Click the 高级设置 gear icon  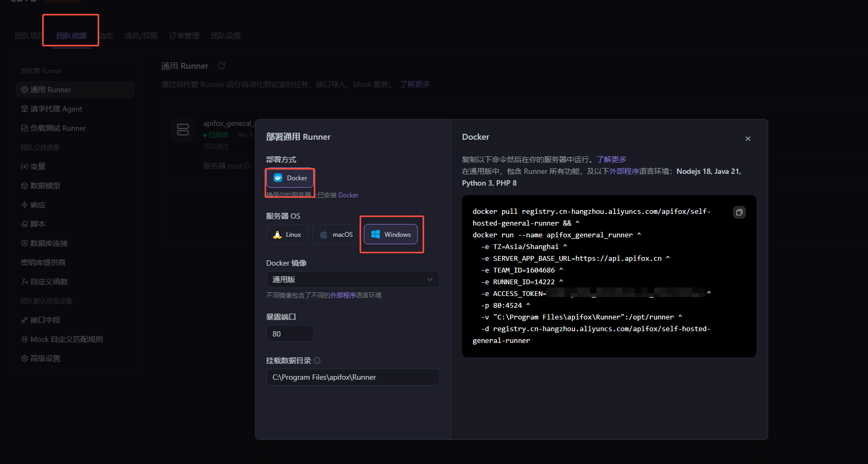[25, 358]
